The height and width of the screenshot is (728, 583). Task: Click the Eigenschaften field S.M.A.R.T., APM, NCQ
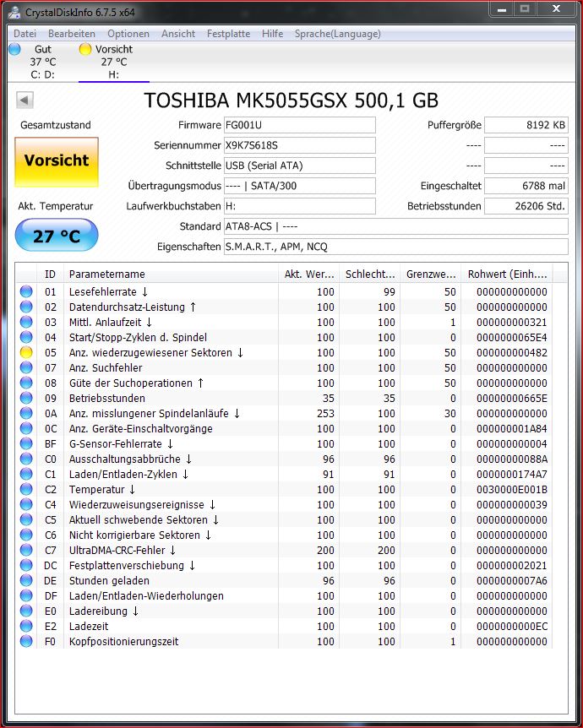[x=395, y=247]
